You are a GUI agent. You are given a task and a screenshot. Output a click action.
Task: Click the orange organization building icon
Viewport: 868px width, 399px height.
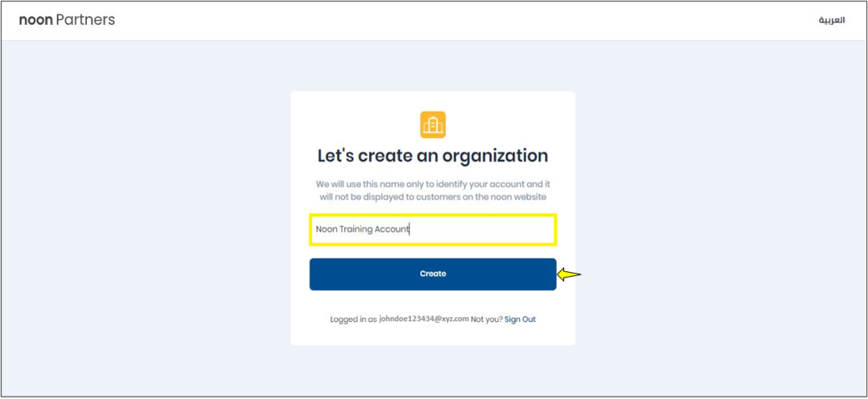pyautogui.click(x=433, y=125)
